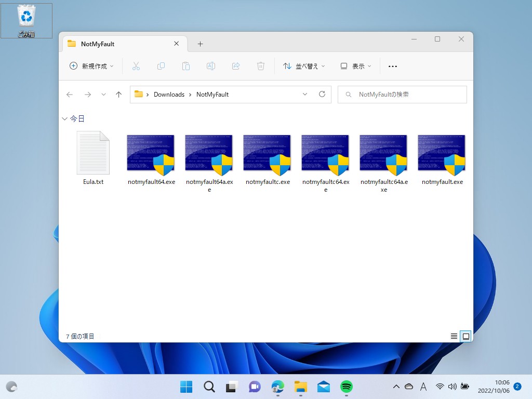This screenshot has height=399, width=532.
Task: Open the Share icon in the toolbar
Action: click(235, 66)
